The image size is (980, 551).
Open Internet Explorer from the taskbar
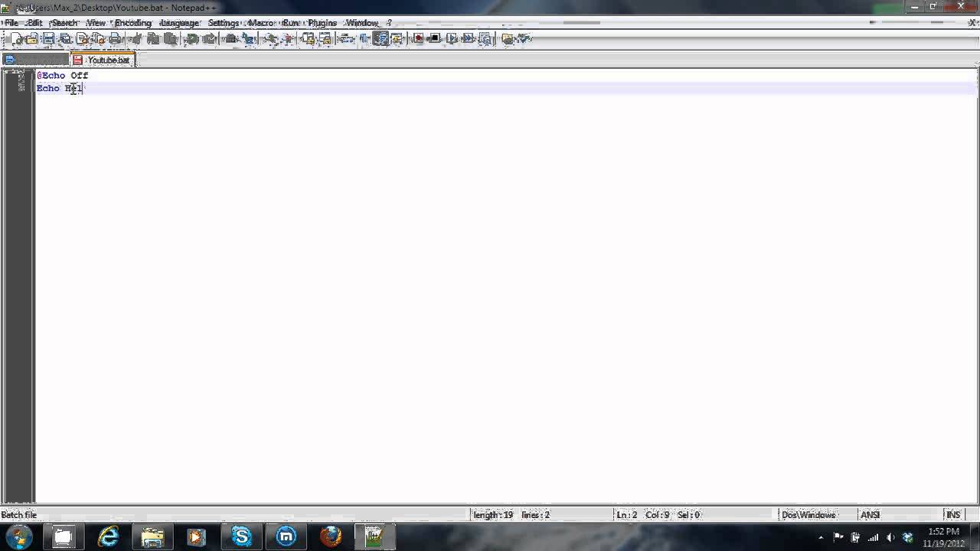click(x=108, y=537)
